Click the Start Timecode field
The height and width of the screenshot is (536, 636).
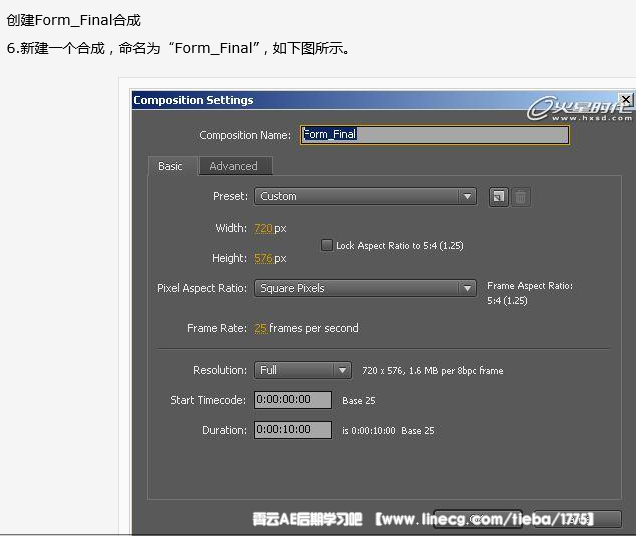292,400
